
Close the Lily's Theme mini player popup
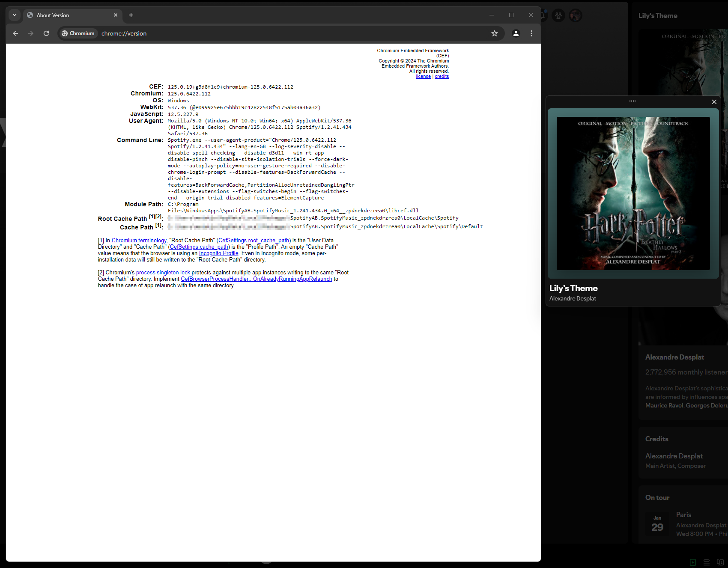point(714,102)
